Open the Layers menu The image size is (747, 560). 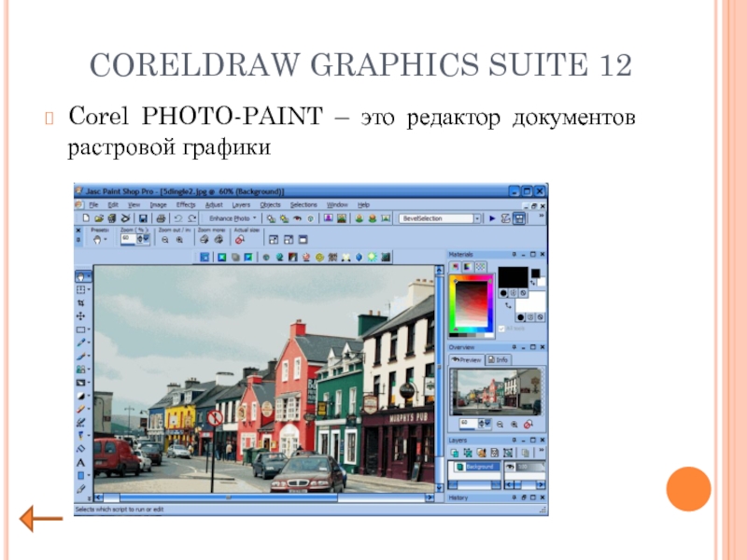pos(241,204)
